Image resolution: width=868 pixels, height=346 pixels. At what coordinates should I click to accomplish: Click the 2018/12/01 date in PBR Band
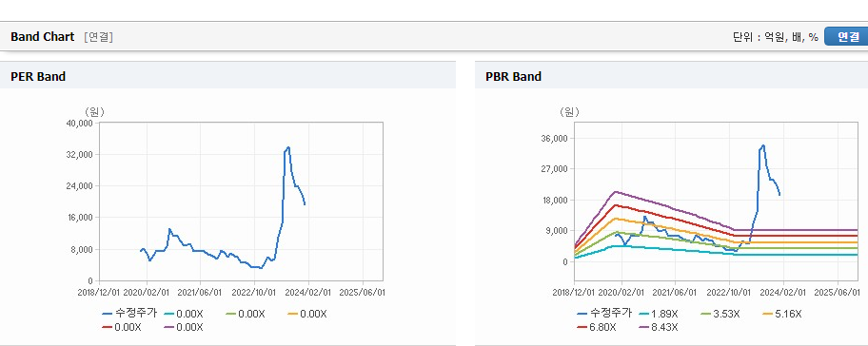(x=574, y=293)
